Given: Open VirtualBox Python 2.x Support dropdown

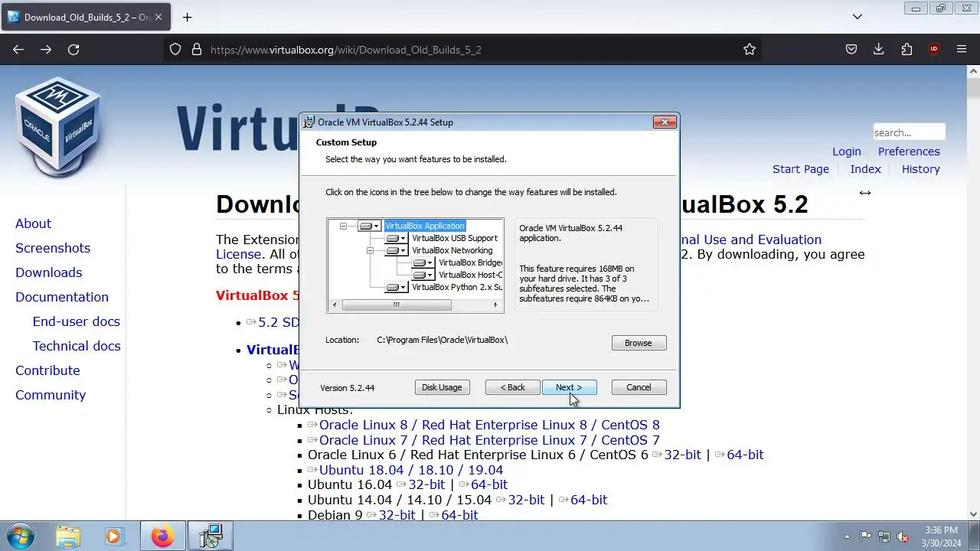Looking at the screenshot, I should point(396,288).
